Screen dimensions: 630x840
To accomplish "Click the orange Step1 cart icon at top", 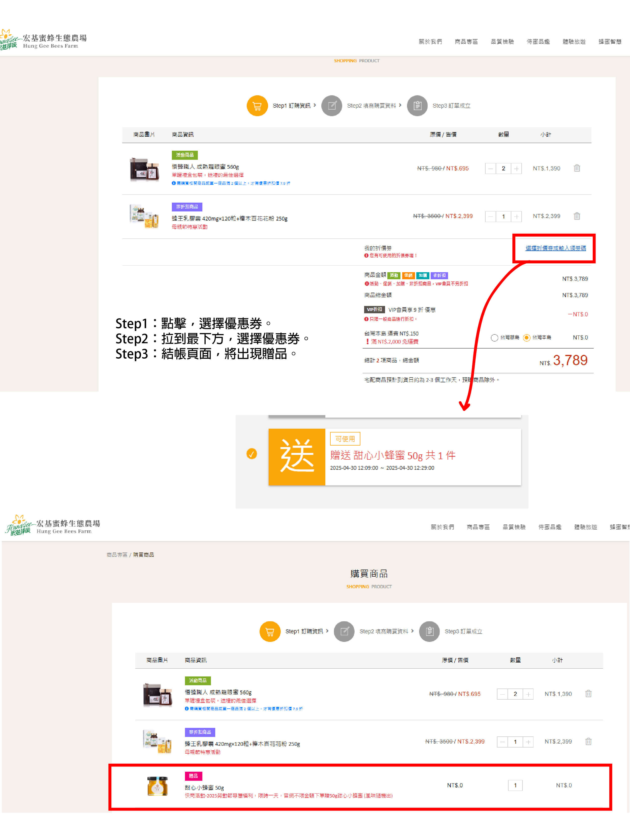I will click(x=257, y=106).
